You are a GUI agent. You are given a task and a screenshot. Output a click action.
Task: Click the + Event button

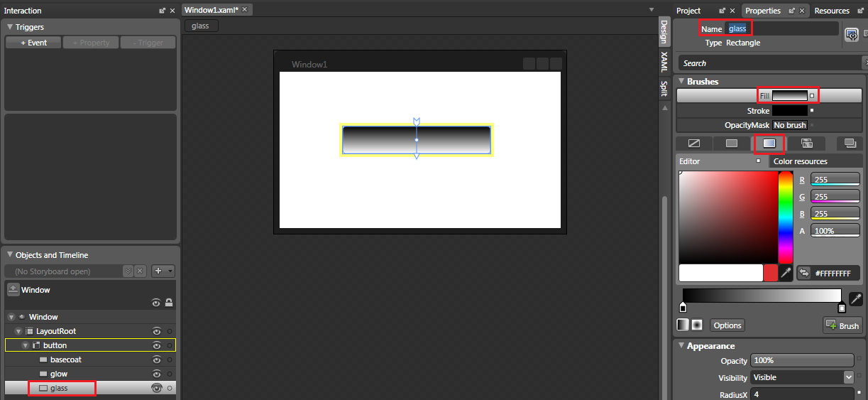pyautogui.click(x=33, y=43)
